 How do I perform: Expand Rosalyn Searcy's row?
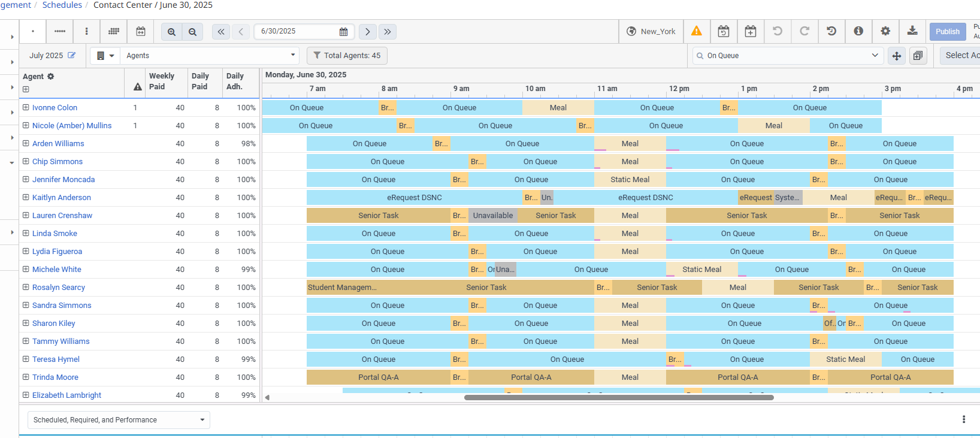(26, 287)
